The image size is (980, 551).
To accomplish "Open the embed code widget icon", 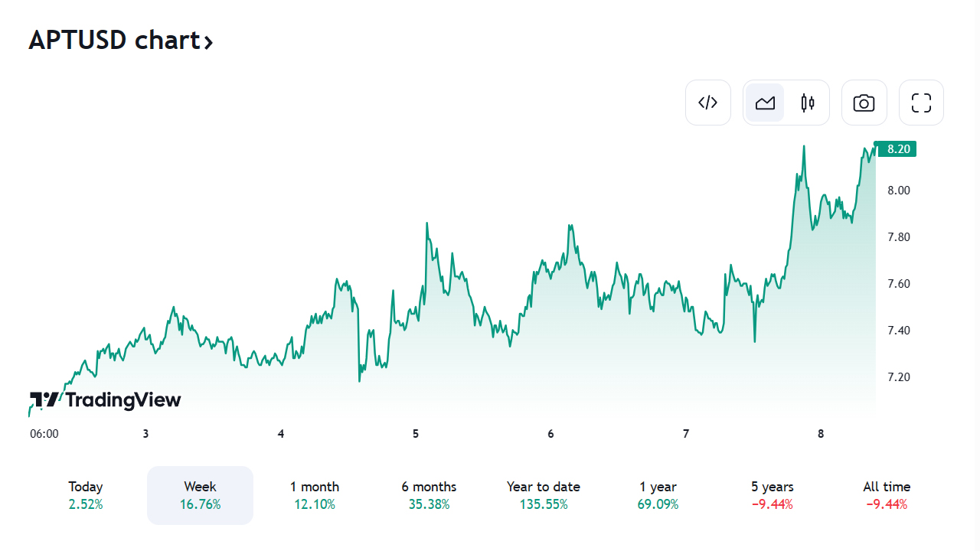I will click(707, 103).
